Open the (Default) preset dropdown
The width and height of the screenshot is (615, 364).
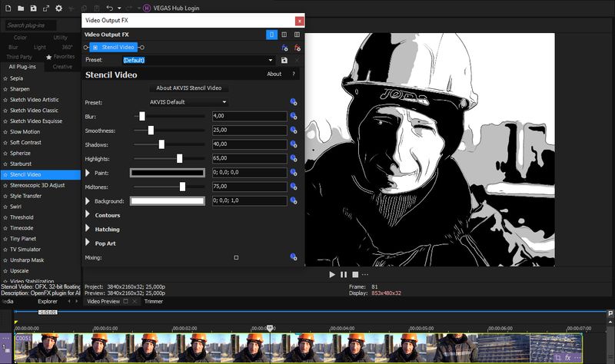(271, 60)
